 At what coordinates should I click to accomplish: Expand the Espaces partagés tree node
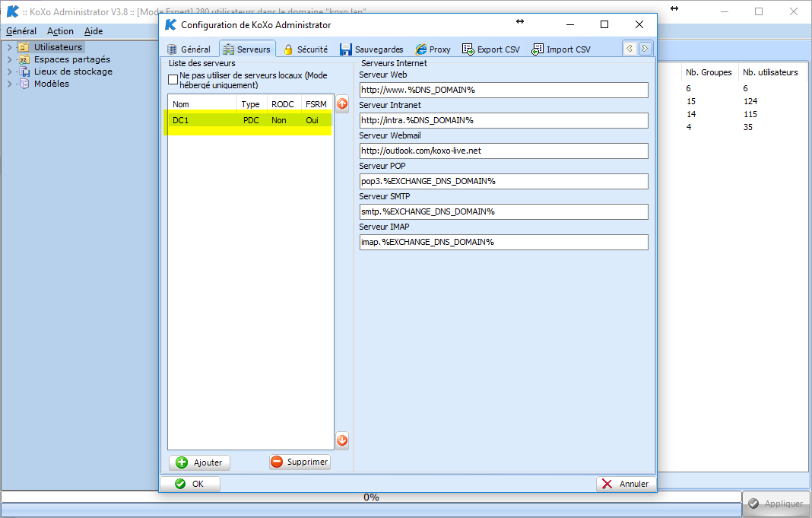(x=9, y=59)
